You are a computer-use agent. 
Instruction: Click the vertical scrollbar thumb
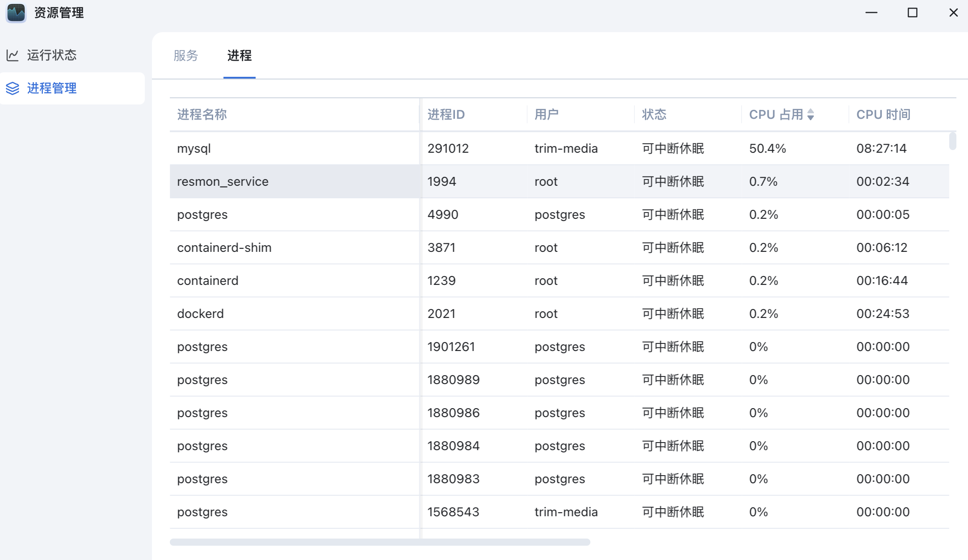click(952, 141)
